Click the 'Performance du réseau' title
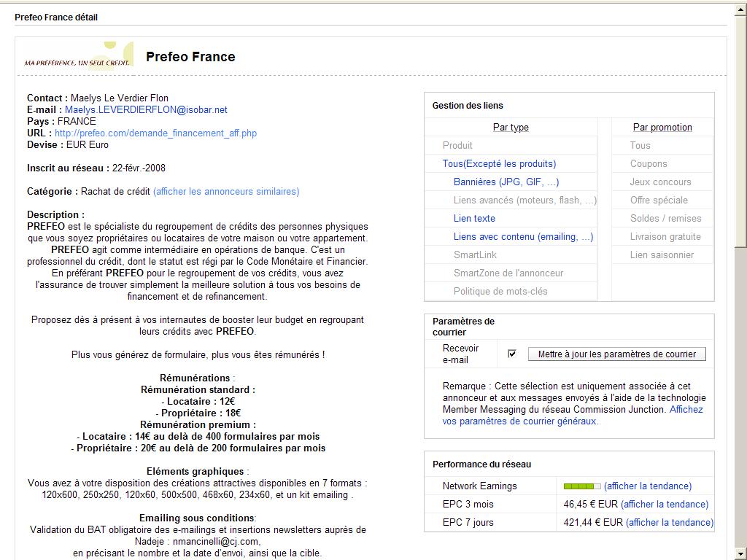Screen dimensions: 747x560 pos(481,464)
